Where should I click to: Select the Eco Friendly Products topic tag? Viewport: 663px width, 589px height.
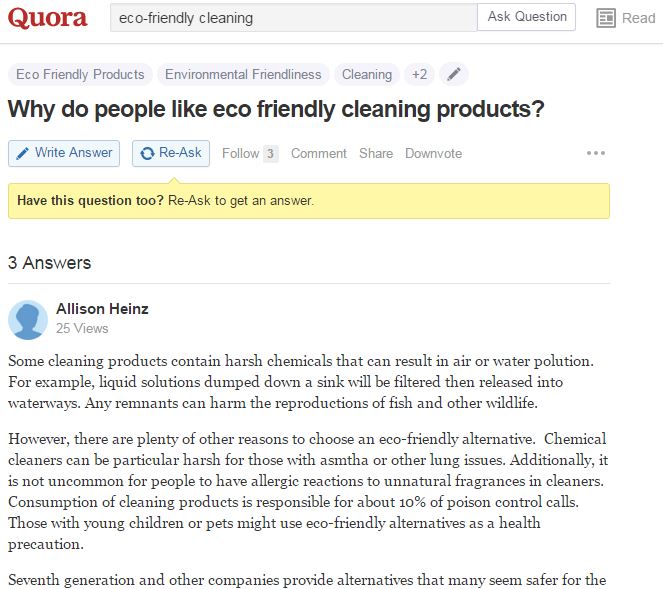pyautogui.click(x=80, y=74)
